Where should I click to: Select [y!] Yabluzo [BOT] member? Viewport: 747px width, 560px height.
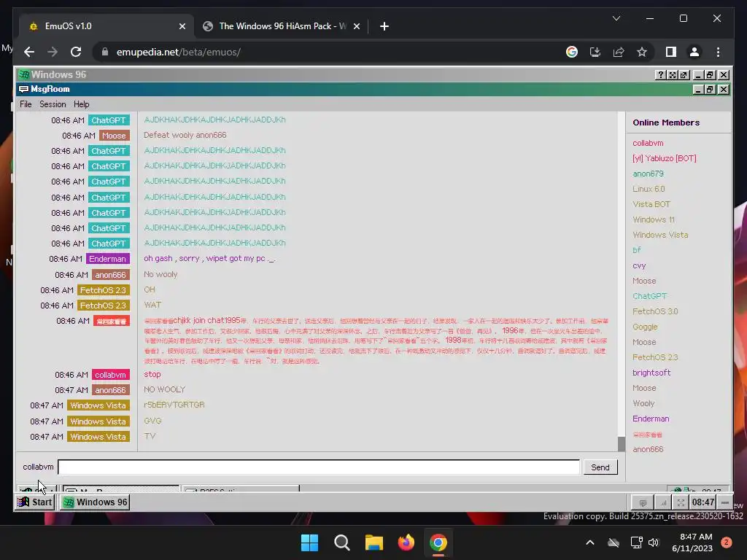[x=664, y=158]
